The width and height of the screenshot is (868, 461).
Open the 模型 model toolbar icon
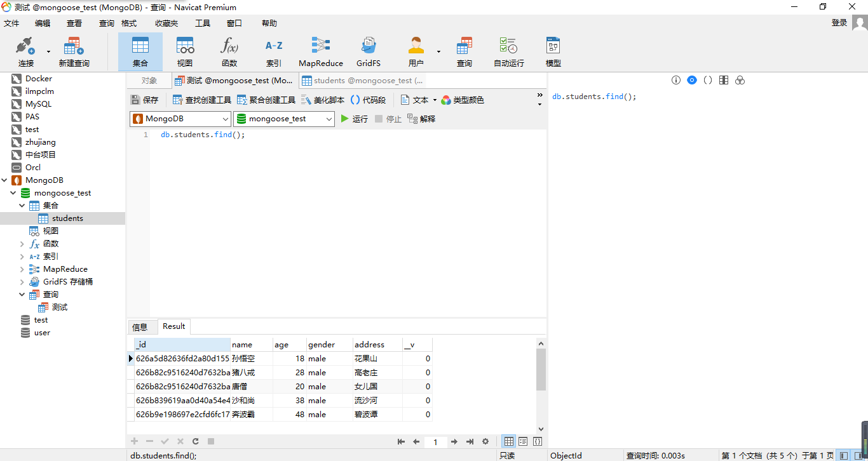pos(553,52)
